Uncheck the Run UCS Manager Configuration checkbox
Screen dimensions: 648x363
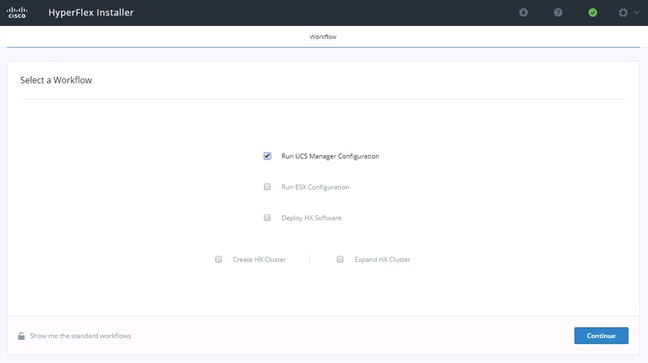click(x=267, y=156)
